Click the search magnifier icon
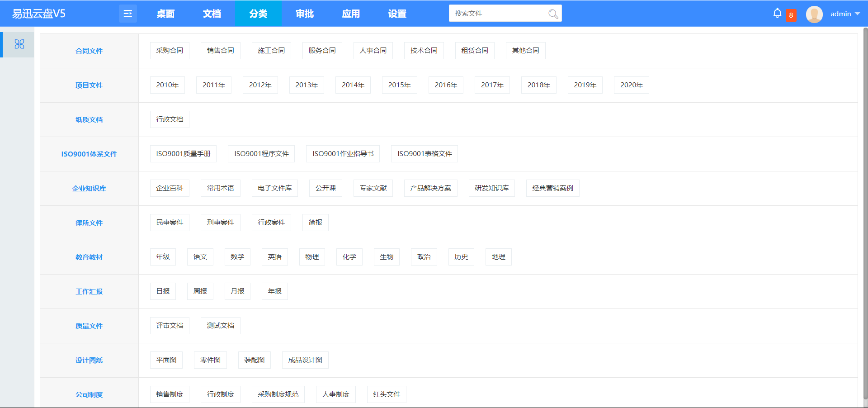The height and width of the screenshot is (408, 868). (x=553, y=14)
